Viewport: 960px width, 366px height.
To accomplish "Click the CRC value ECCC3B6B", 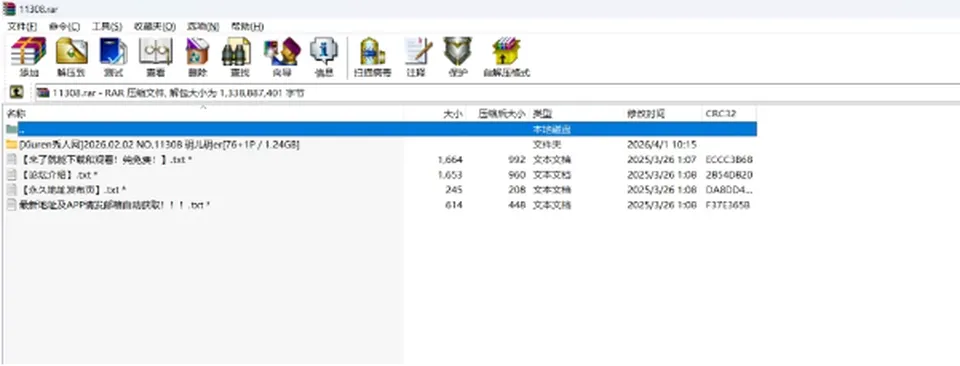I will [729, 160].
